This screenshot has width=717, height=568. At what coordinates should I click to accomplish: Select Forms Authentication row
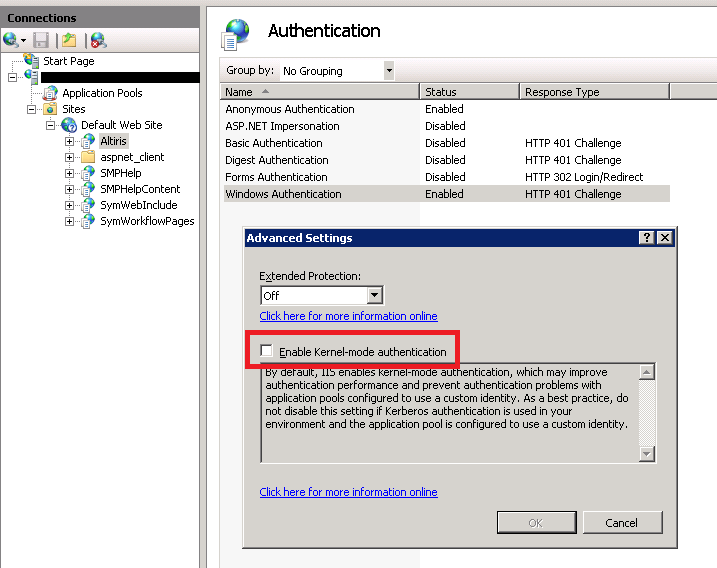(x=447, y=177)
